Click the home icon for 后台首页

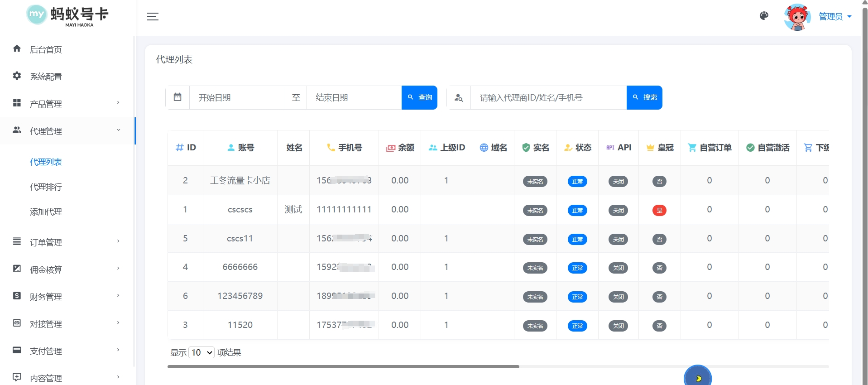[17, 49]
